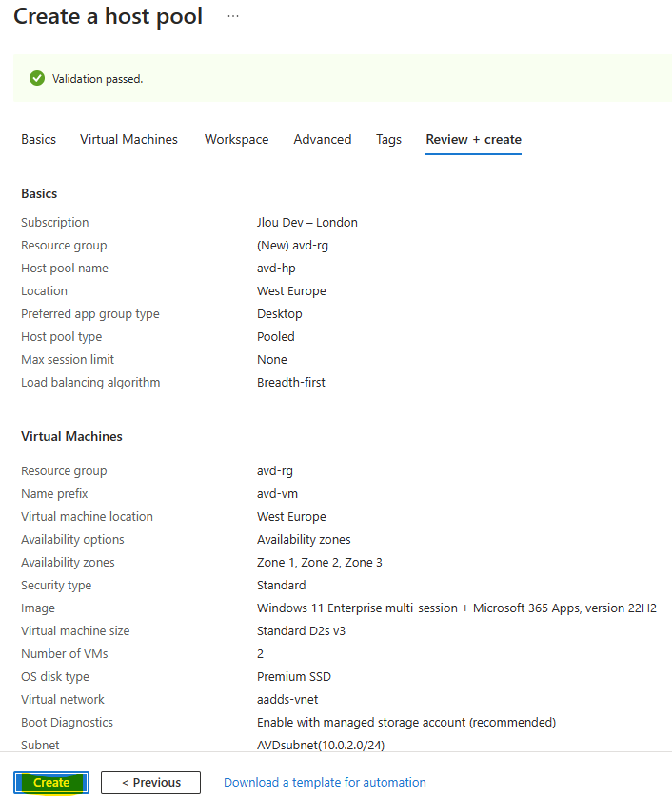Click the Virtual Machines section heading
672x797 pixels.
pos(71,437)
